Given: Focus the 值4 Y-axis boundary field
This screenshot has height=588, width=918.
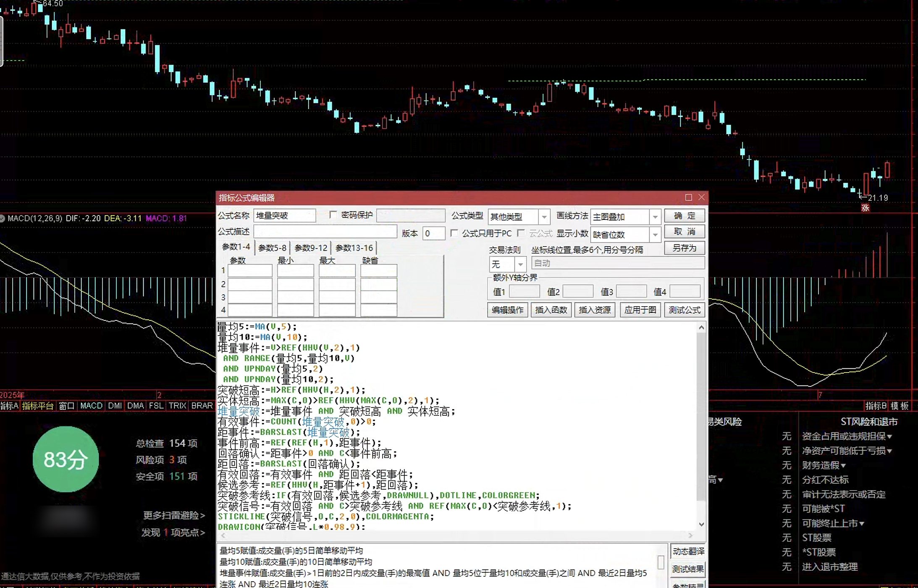Looking at the screenshot, I should (685, 291).
